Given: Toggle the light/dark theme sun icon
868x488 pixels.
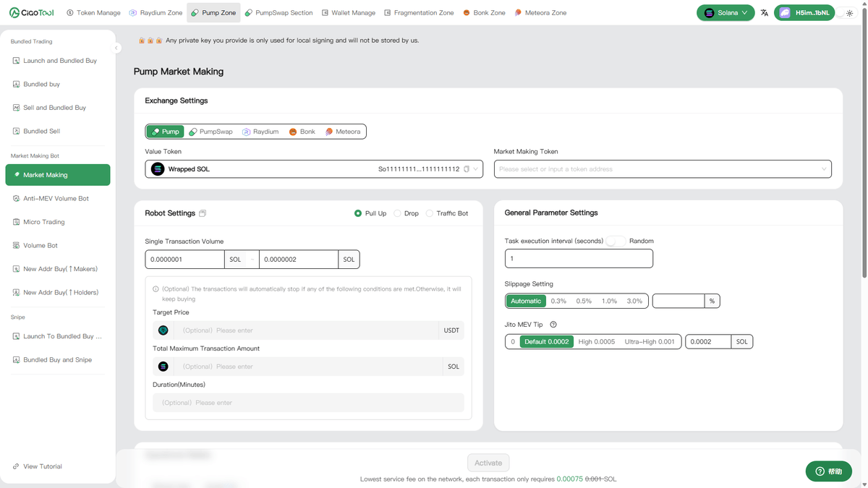Looking at the screenshot, I should click(x=849, y=13).
